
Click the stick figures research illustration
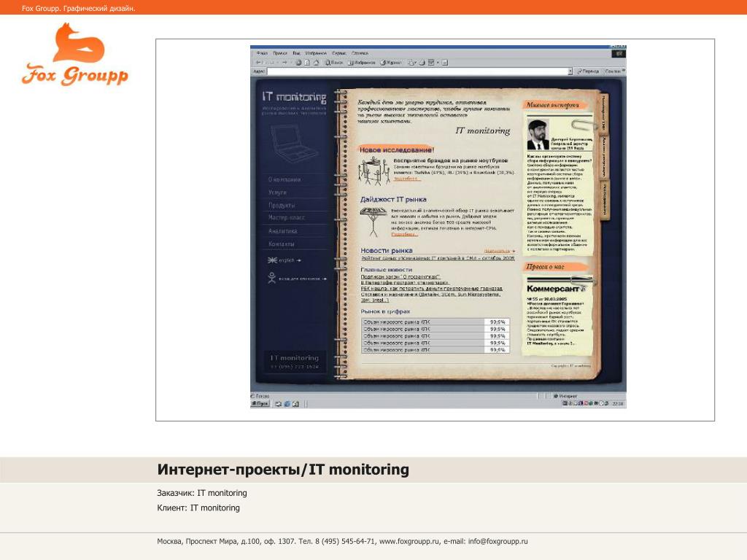click(374, 171)
